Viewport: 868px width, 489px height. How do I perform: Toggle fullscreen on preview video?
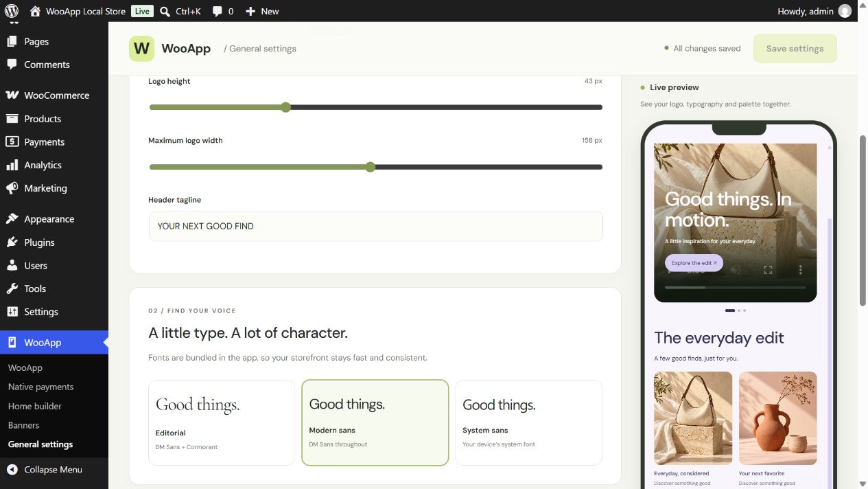point(768,270)
